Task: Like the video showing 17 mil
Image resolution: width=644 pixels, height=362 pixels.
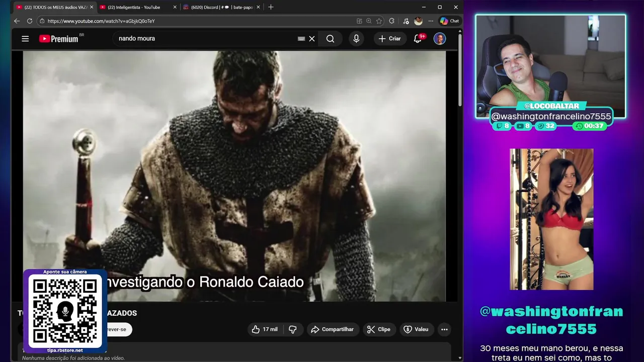Action: click(x=265, y=329)
